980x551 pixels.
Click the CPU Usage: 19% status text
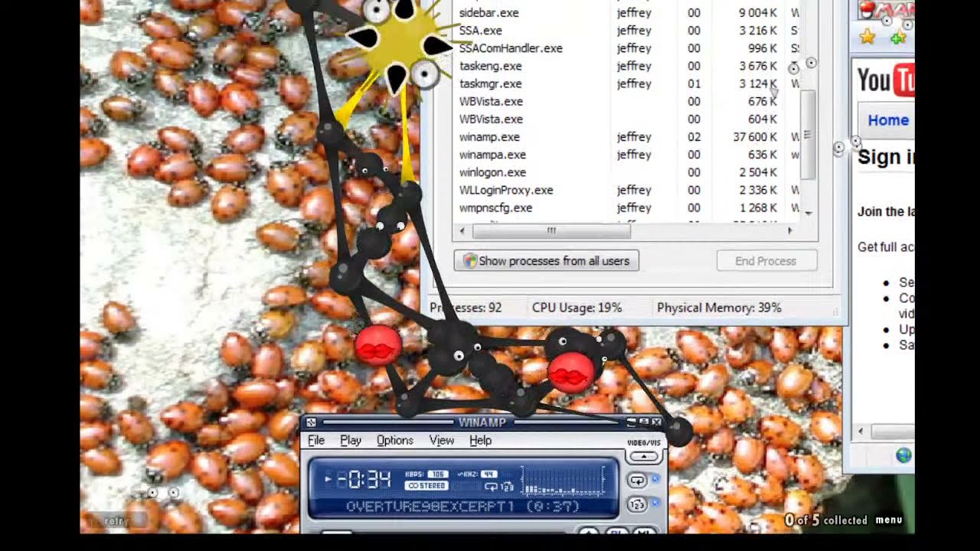click(x=577, y=308)
